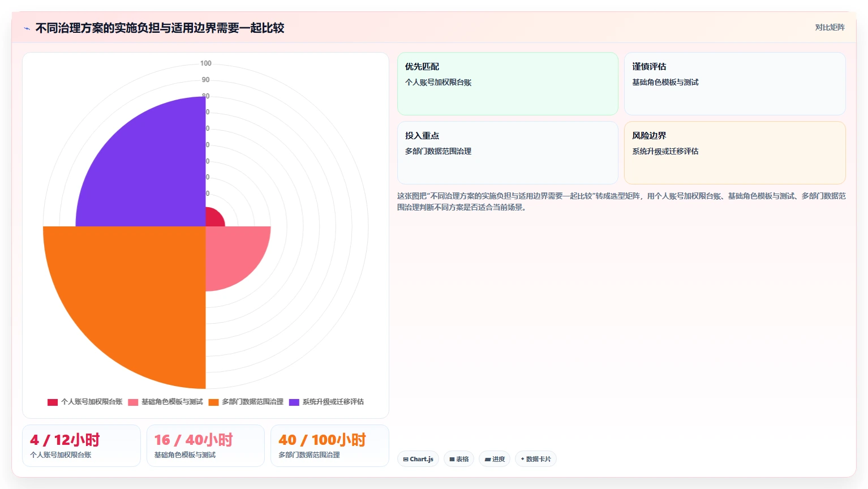The width and height of the screenshot is (868, 489).
Task: Open the 优先匹配 matrix card
Action: tap(508, 84)
